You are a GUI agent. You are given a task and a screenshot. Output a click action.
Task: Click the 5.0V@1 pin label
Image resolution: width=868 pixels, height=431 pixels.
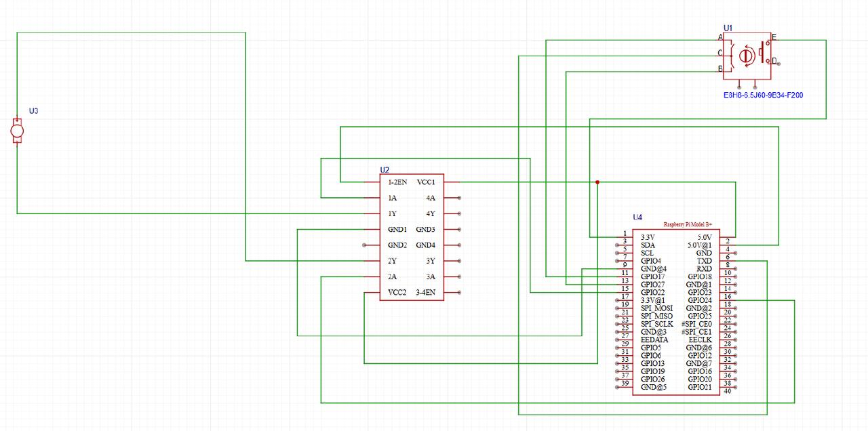pyautogui.click(x=701, y=245)
